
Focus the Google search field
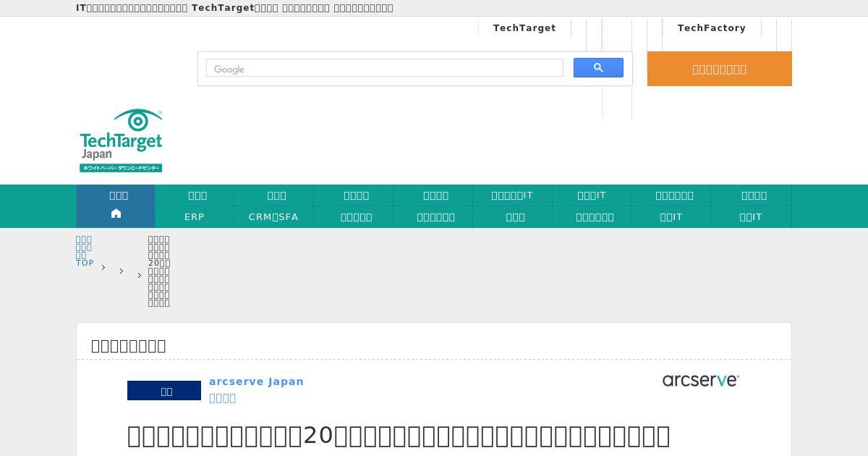point(384,69)
